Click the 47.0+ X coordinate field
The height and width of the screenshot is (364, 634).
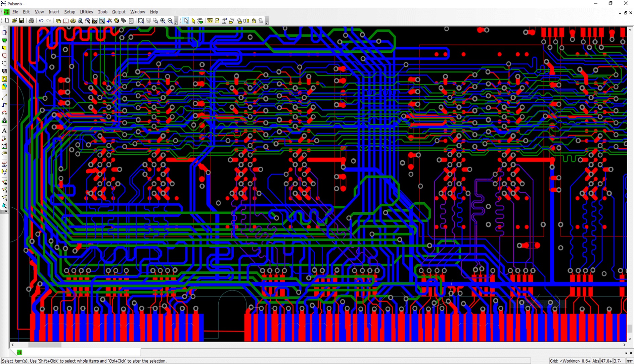pos(606,361)
